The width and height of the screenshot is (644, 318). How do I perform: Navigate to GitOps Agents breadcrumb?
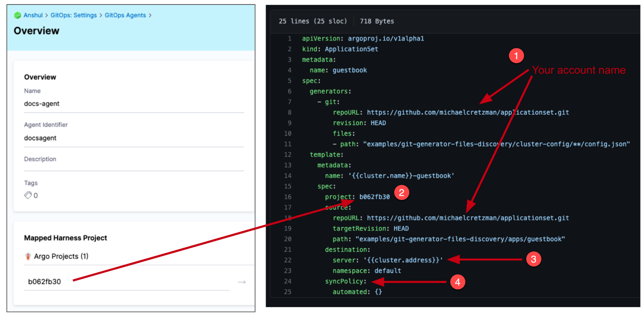point(125,15)
